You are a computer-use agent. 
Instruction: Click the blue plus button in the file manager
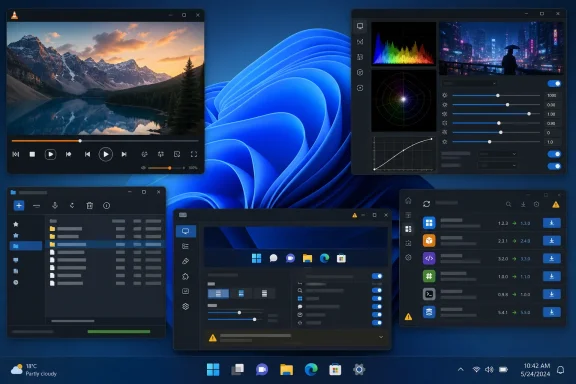[x=19, y=205]
